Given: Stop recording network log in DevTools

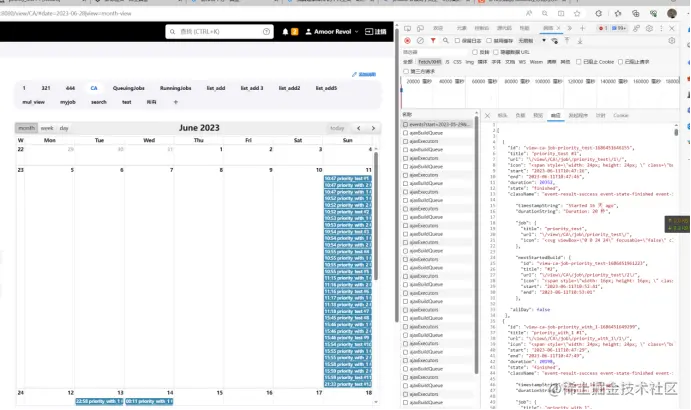Looking at the screenshot, I should pyautogui.click(x=407, y=41).
